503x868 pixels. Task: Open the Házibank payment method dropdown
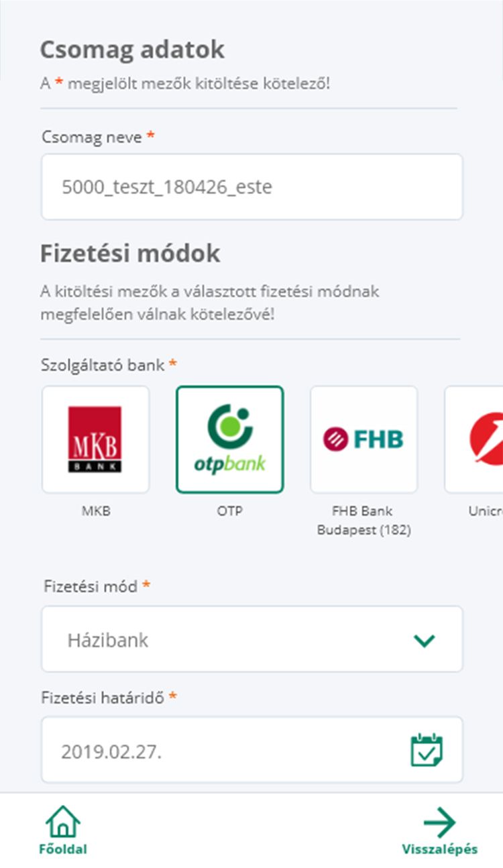pyautogui.click(x=252, y=639)
